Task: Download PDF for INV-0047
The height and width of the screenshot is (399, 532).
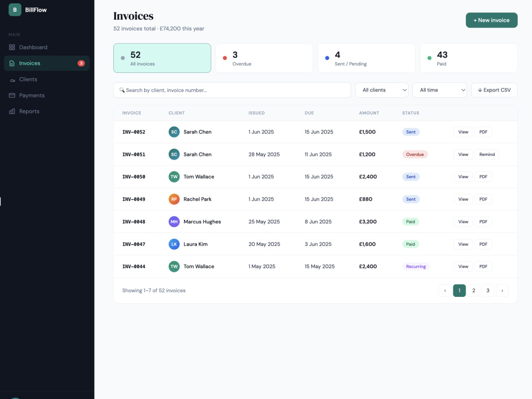Action: 483,244
